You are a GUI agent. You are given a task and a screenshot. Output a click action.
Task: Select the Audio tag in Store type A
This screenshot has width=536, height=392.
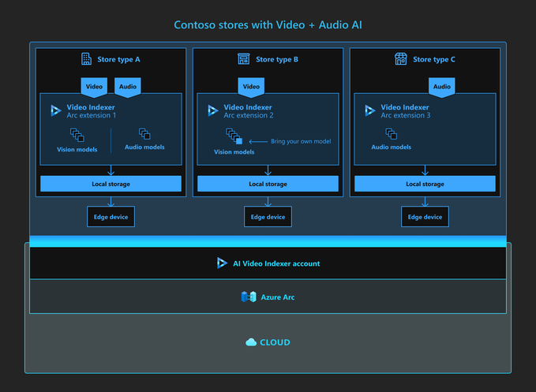[128, 87]
